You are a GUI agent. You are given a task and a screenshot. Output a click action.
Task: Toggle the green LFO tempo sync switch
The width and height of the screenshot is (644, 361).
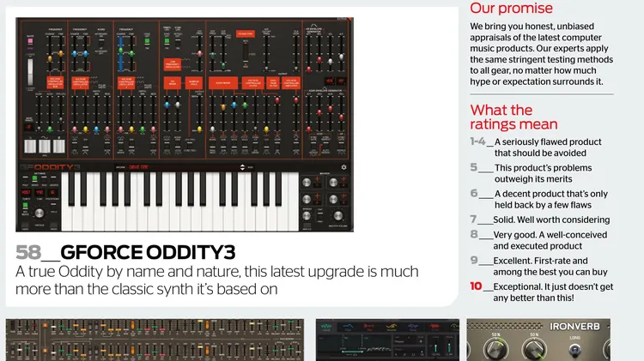(x=167, y=41)
